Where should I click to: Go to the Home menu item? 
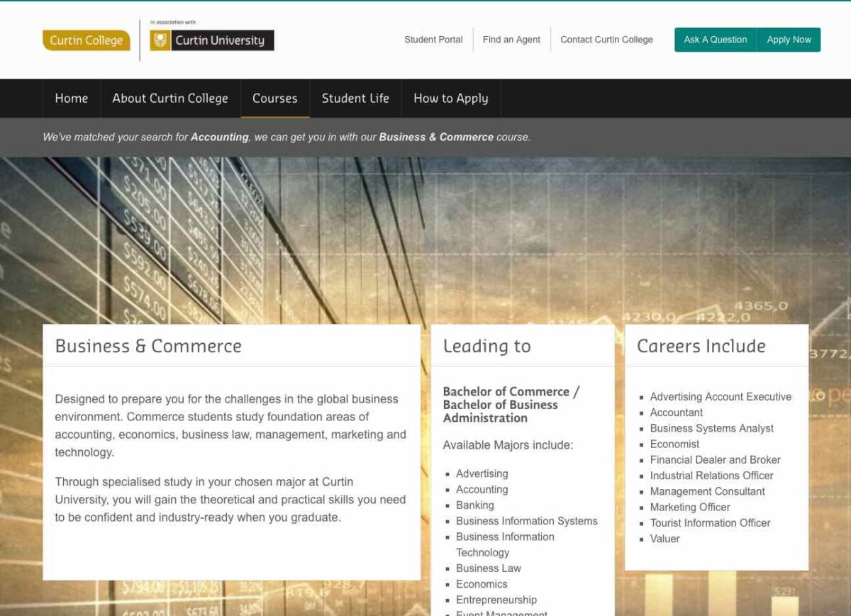(x=72, y=99)
